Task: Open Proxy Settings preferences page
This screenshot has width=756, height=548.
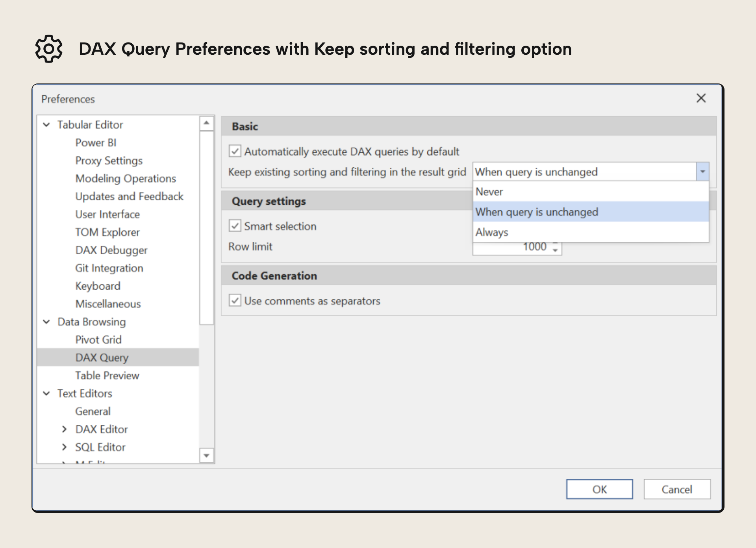Action: 109,161
